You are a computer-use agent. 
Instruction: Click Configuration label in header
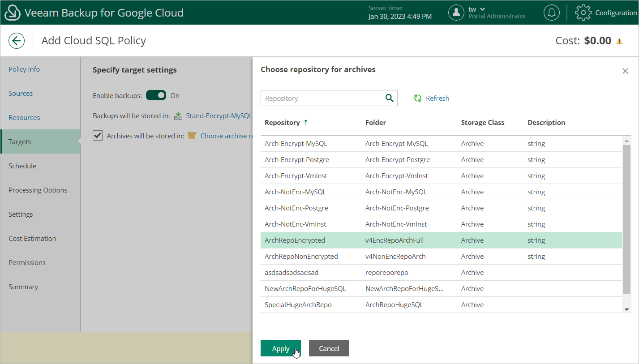tap(616, 13)
